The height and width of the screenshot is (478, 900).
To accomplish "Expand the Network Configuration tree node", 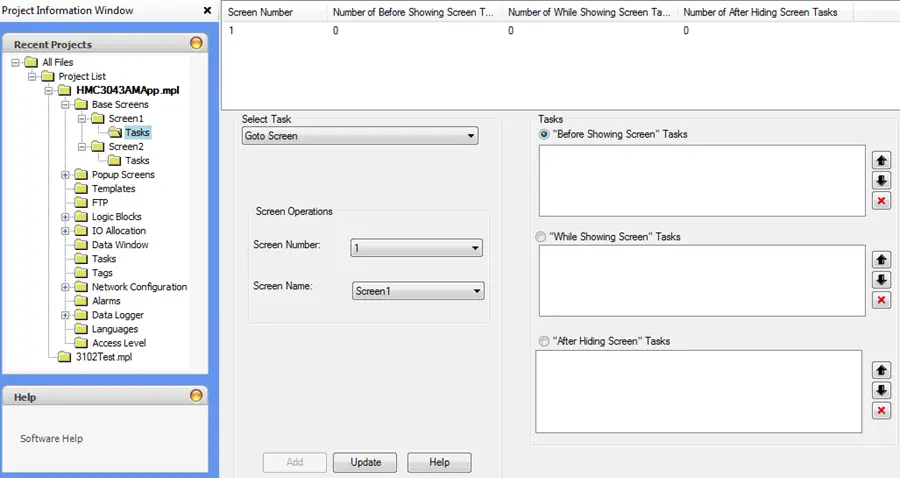I will (x=65, y=287).
